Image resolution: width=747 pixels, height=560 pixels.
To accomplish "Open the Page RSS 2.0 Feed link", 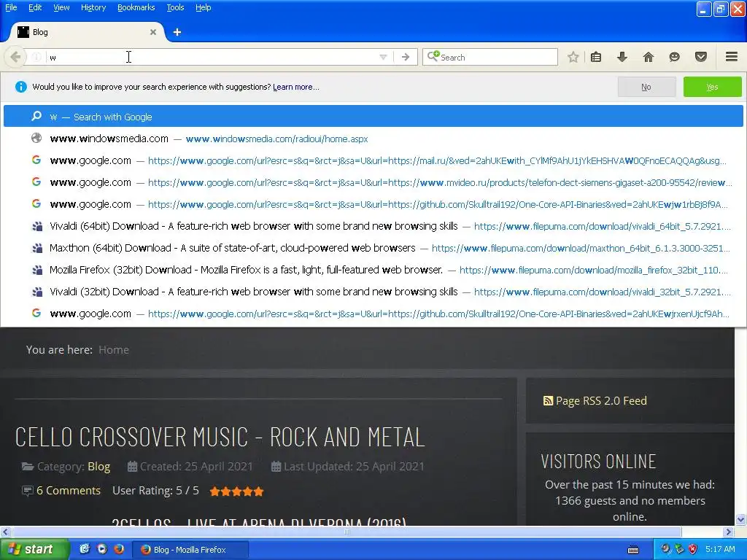I will pos(601,401).
